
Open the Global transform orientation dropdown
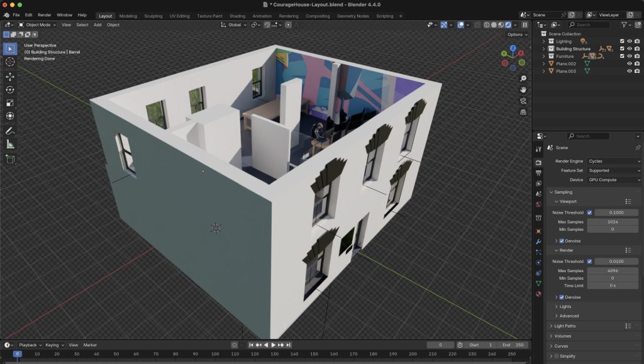coord(235,25)
